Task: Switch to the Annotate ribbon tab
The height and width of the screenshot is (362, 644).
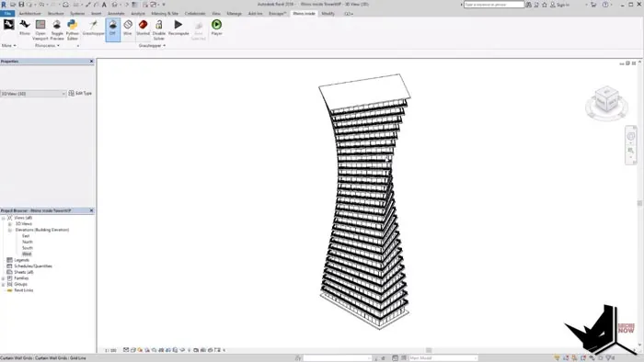Action: point(116,14)
